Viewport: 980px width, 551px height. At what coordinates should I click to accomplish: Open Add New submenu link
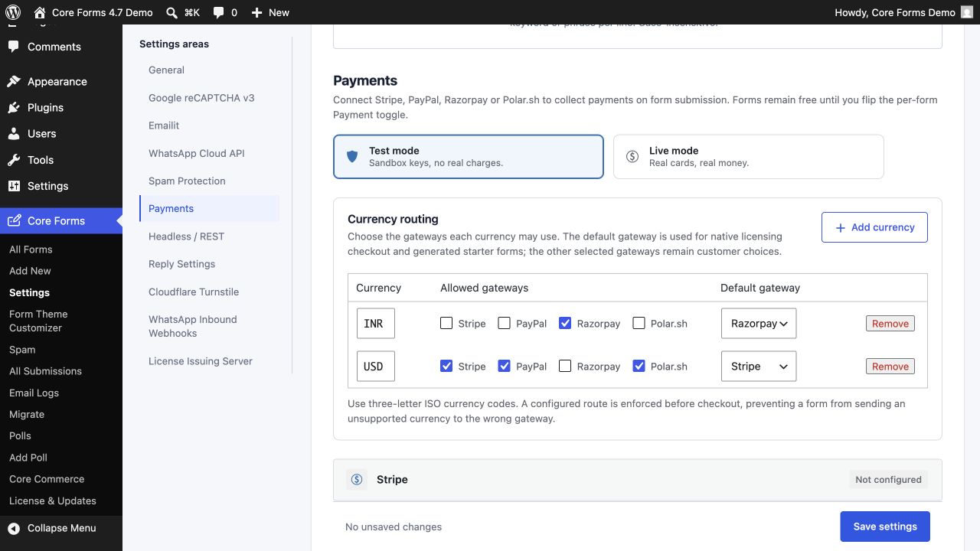click(x=30, y=271)
